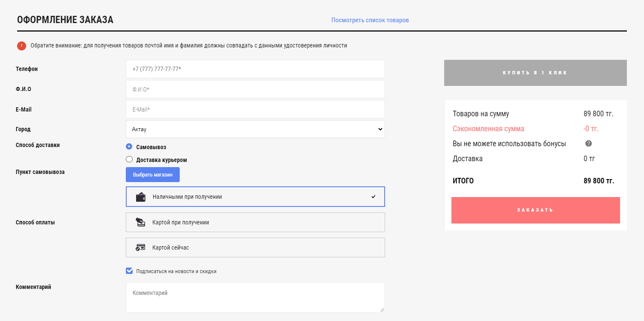Open the Посмотреть список товаров link
Image resolution: width=644 pixels, height=321 pixels.
[x=370, y=20]
